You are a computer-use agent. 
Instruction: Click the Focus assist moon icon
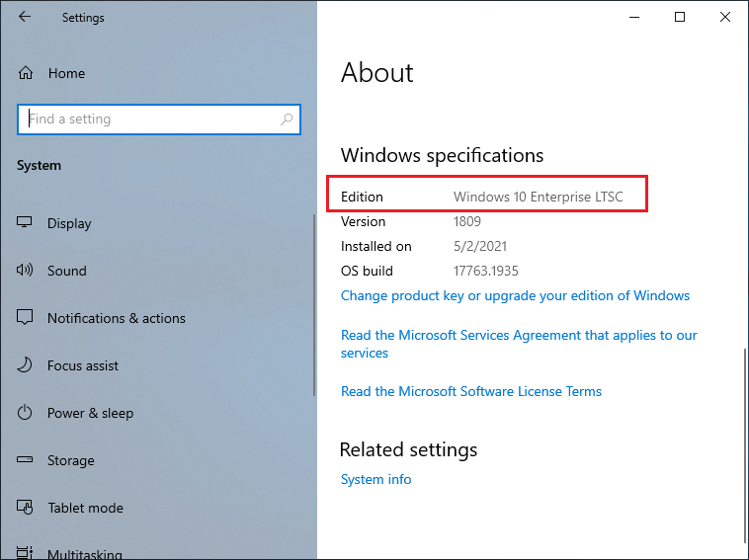pos(26,365)
